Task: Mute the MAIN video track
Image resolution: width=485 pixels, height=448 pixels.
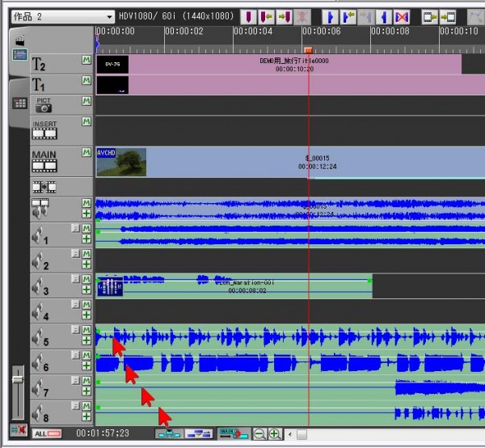Action: 86,152
